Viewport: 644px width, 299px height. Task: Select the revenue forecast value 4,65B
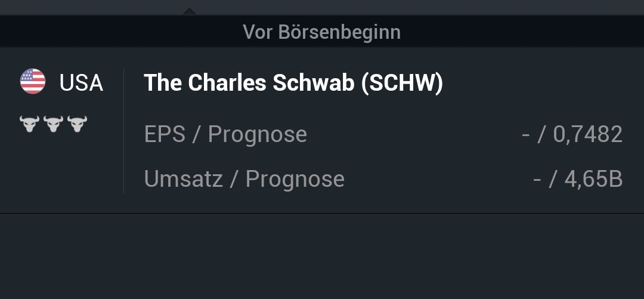(593, 178)
